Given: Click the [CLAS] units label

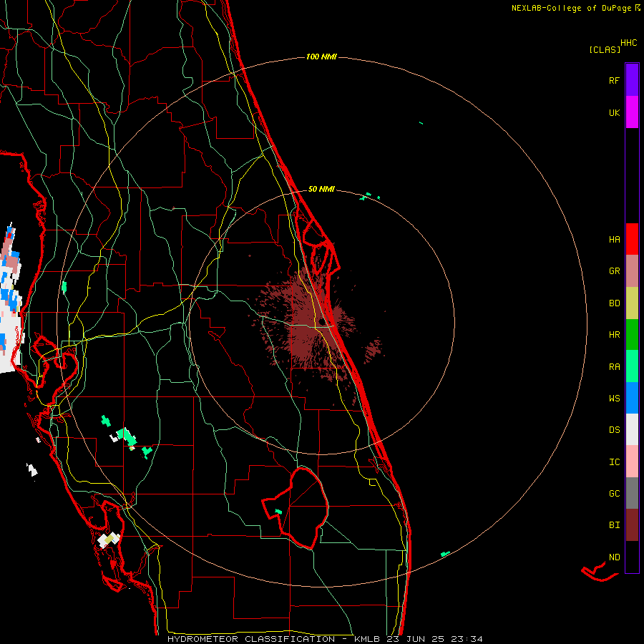Looking at the screenshot, I should click(605, 50).
